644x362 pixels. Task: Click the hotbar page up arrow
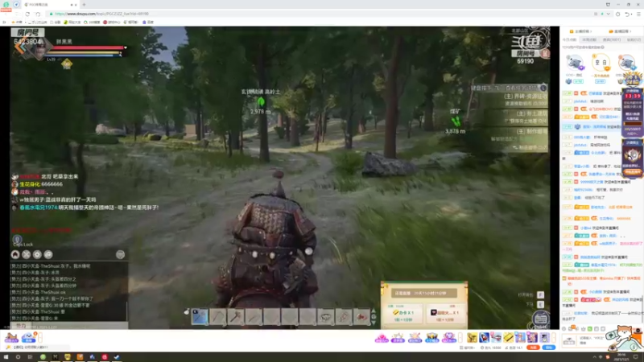tap(374, 311)
